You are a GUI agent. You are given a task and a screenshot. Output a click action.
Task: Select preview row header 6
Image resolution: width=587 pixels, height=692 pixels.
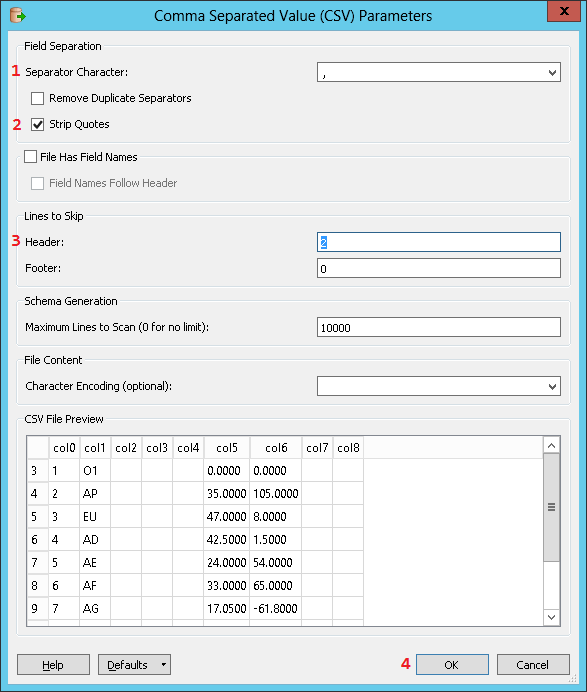coord(38,540)
